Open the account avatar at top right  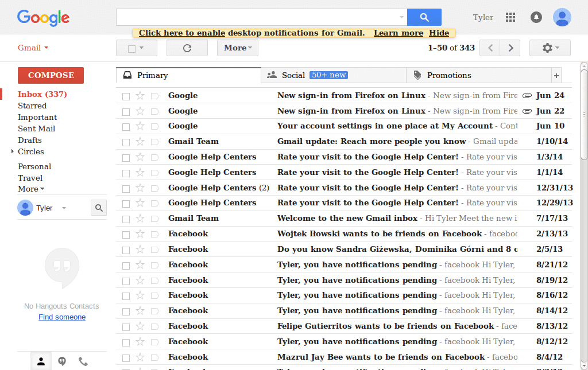click(562, 17)
